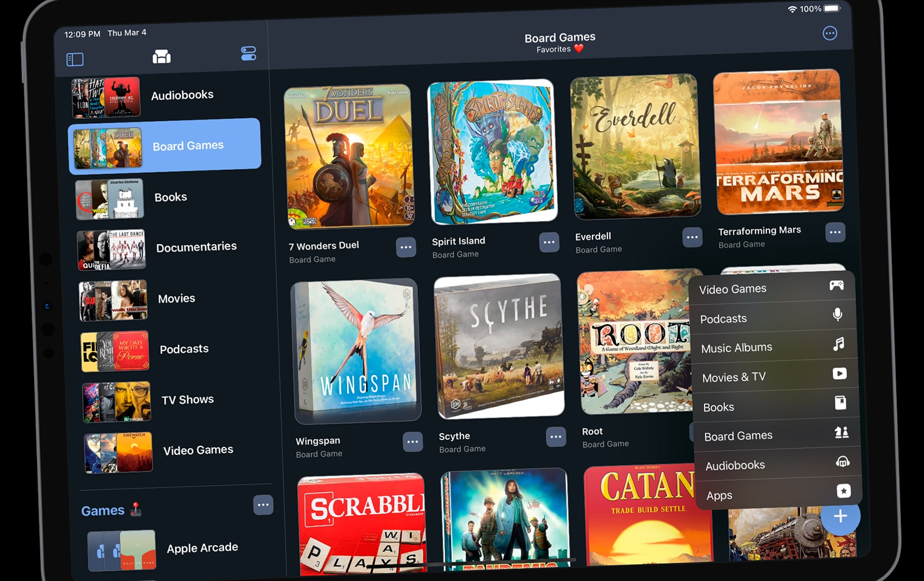Open the Board Games options ellipsis at top right
The image size is (924, 581).
830,34
